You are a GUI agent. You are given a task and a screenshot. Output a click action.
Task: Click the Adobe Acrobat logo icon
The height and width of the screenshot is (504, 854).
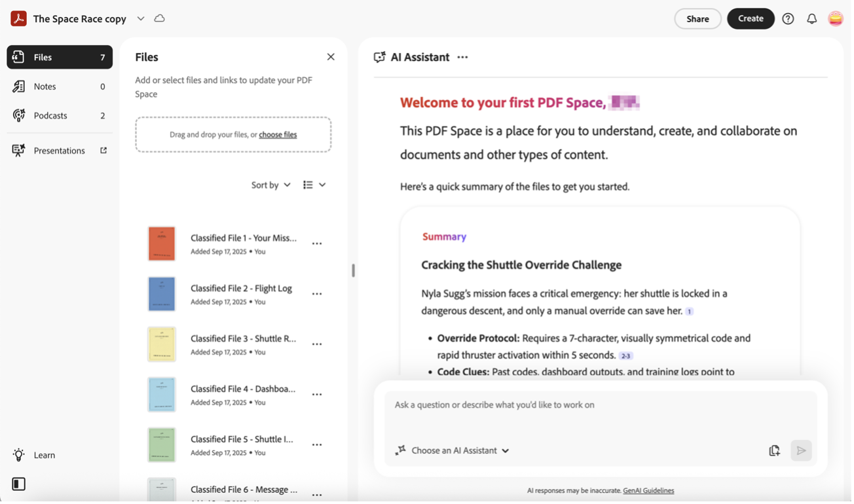18,18
